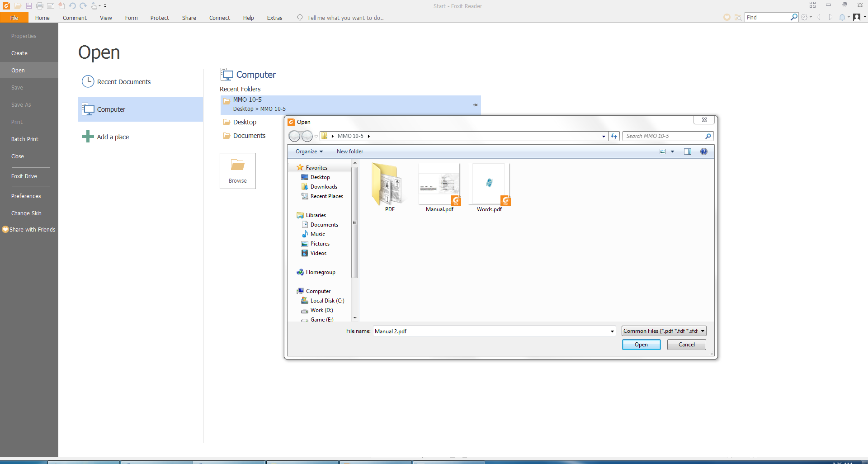Viewport: 868px width, 464px height.
Task: Select the Manual.pdf thumbnail
Action: 439,184
